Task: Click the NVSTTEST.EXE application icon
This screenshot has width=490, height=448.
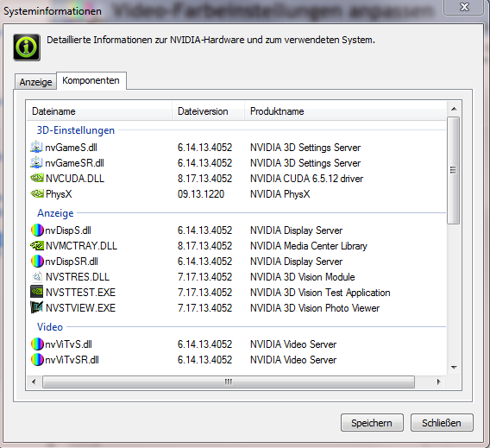Action: 37,292
